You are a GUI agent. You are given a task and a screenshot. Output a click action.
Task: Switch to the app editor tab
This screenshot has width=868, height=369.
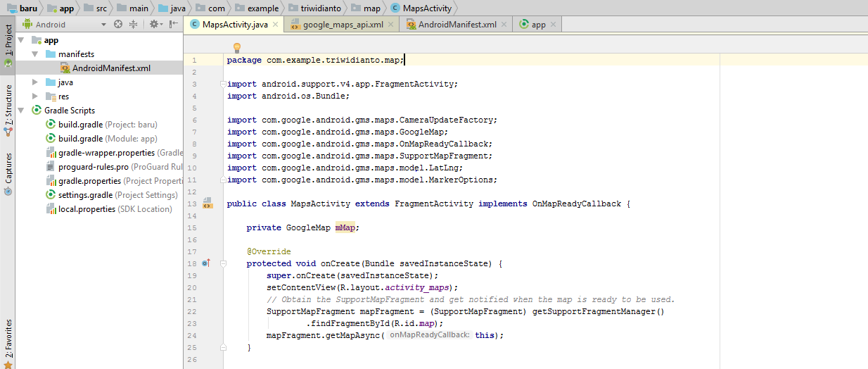538,25
